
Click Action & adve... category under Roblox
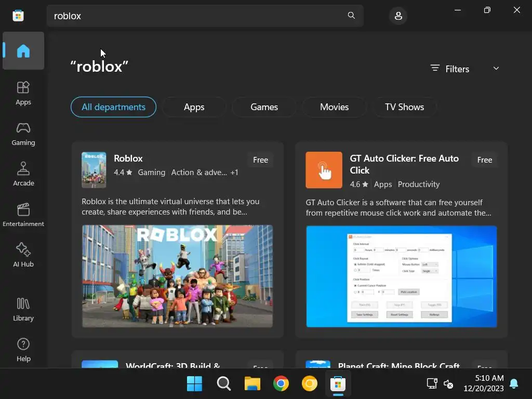199,172
